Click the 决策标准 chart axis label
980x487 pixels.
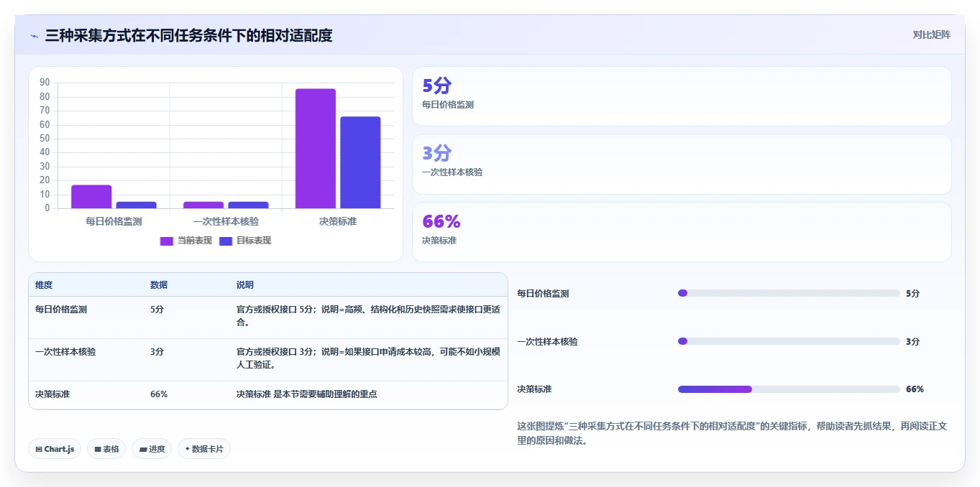[338, 221]
